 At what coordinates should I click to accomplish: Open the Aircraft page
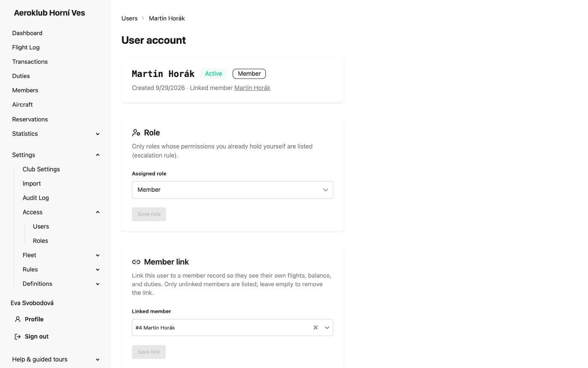coord(23,105)
